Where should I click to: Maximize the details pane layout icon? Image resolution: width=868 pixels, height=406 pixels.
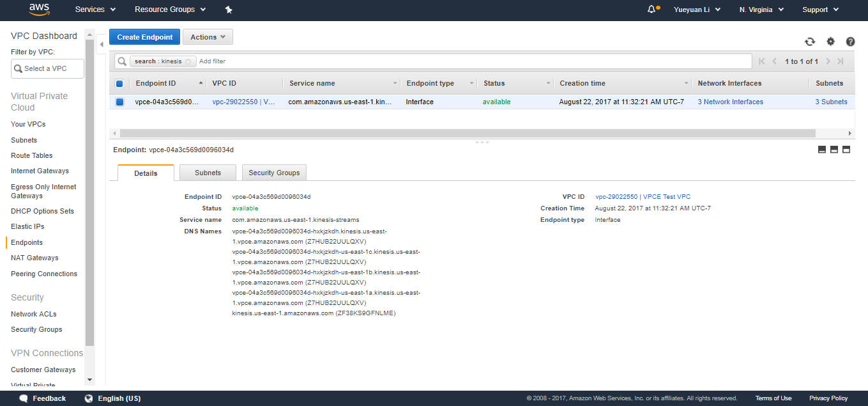(846, 150)
